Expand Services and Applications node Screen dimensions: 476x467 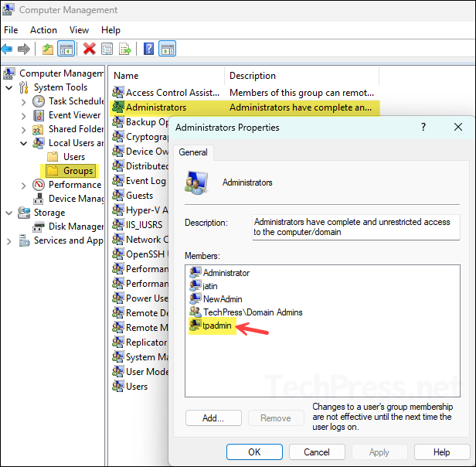[x=9, y=241]
